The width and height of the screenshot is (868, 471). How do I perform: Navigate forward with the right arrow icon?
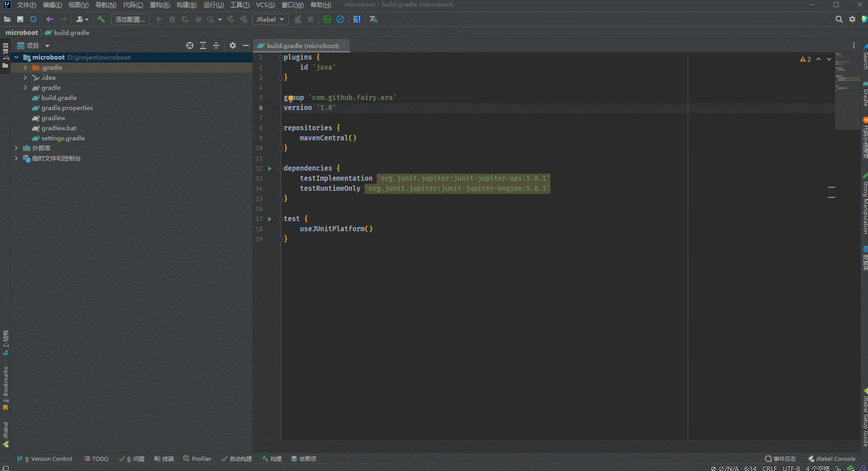coord(63,19)
